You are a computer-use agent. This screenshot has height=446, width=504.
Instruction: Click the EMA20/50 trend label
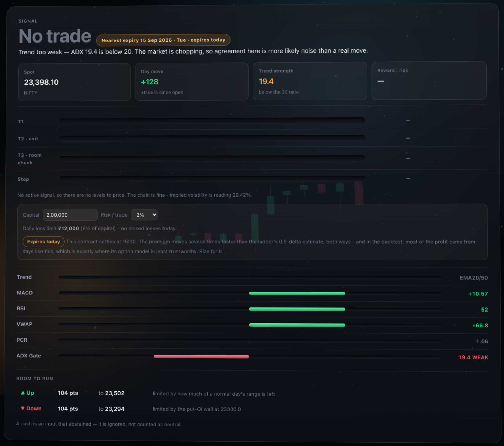[x=474, y=278]
